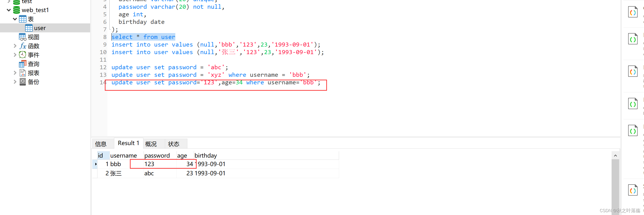Click line 10 insert statement with '张三'
This screenshot has width=644, height=215.
pos(217,52)
